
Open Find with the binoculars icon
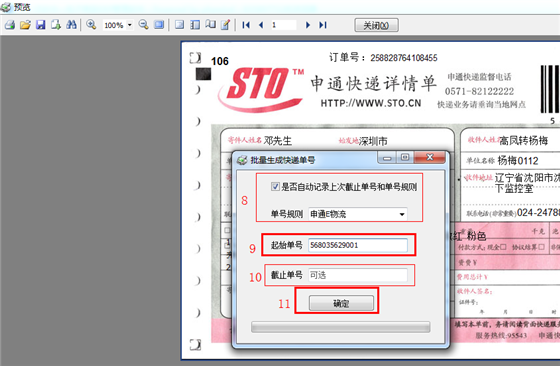point(71,25)
